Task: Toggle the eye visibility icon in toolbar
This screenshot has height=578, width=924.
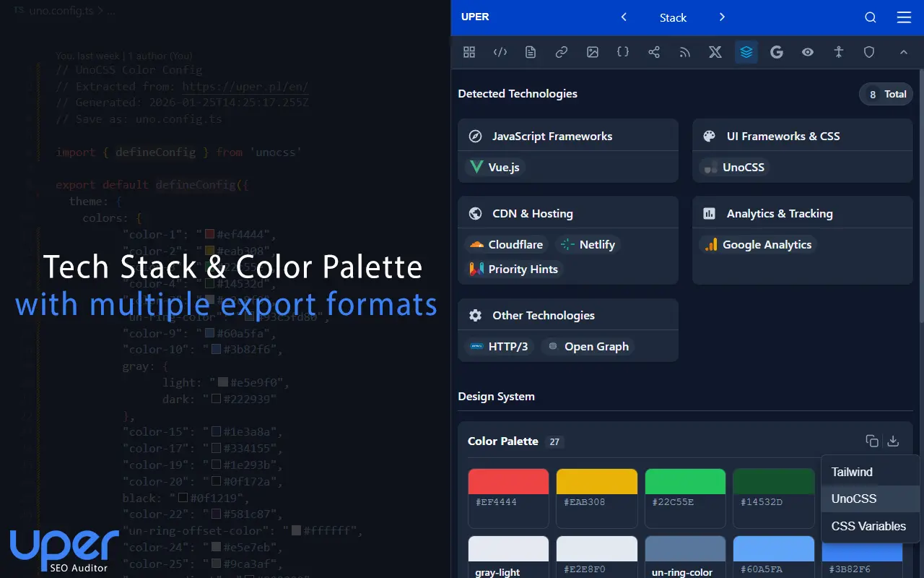Action: 808,52
